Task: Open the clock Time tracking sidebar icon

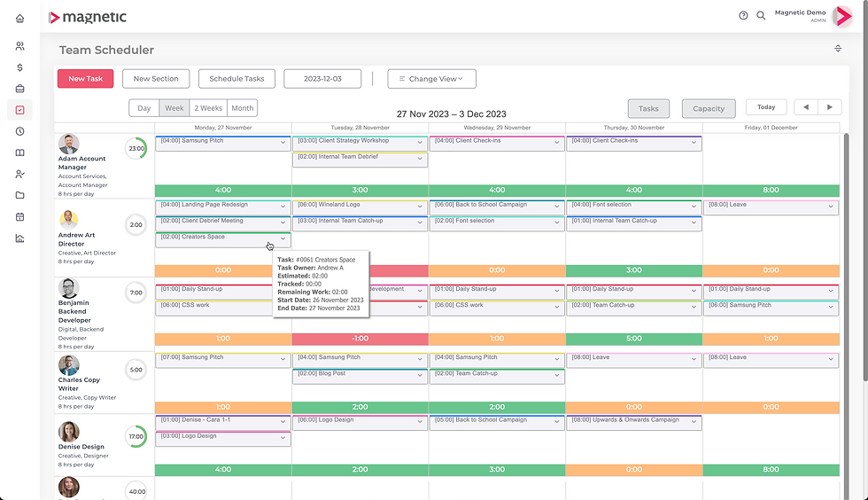Action: [19, 131]
